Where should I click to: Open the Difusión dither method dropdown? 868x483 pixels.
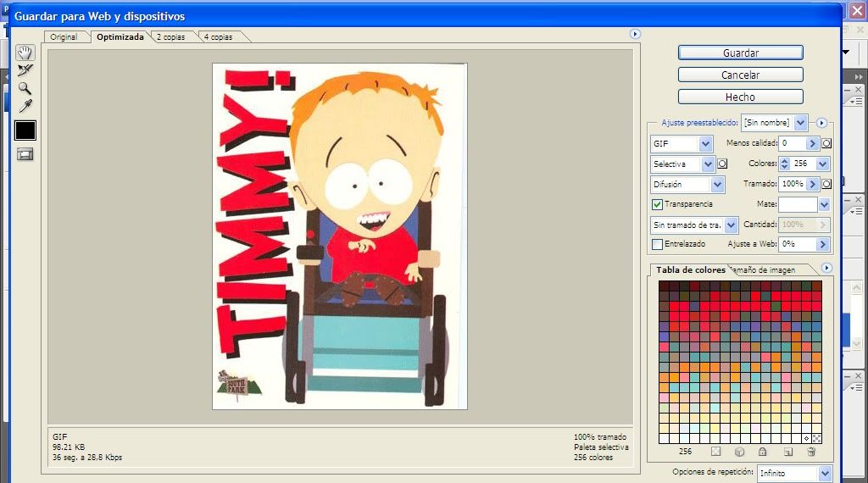coord(717,184)
